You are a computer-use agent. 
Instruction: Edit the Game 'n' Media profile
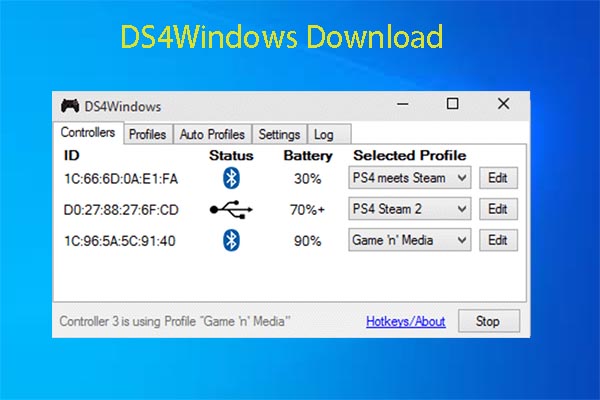point(498,240)
